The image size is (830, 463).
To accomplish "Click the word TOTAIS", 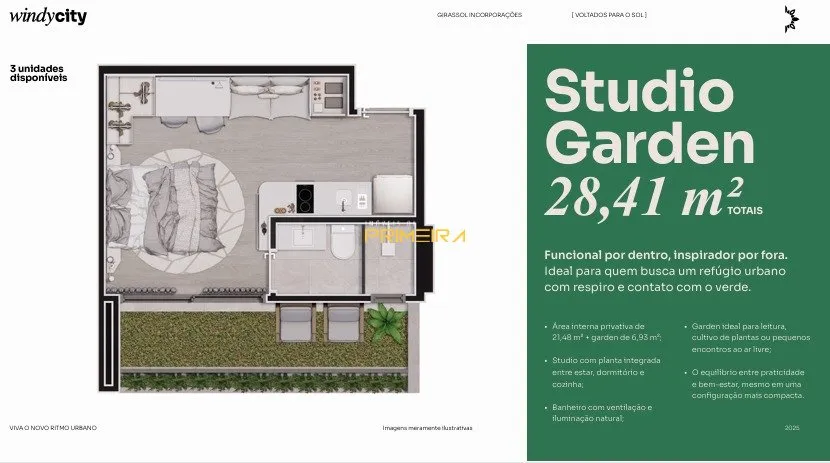I will pos(745,211).
